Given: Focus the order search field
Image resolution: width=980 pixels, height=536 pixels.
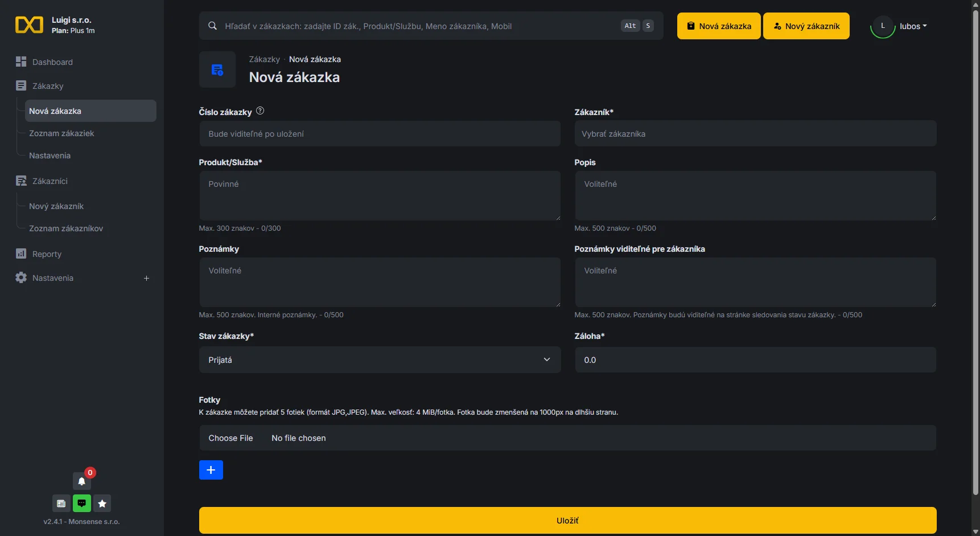Looking at the screenshot, I should [431, 26].
